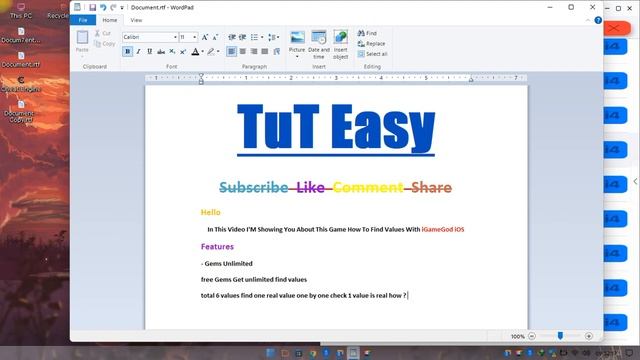The height and width of the screenshot is (360, 640).
Task: Click the Grow font icon
Action: click(205, 37)
